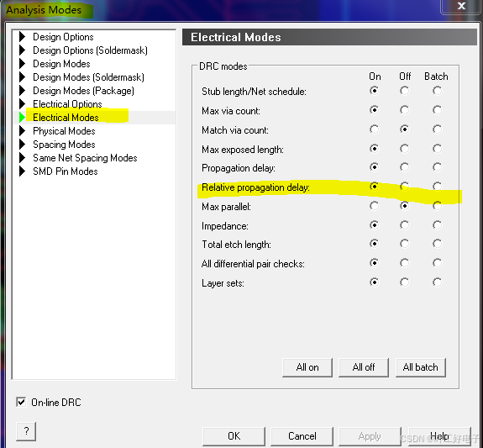Set Layer sets to Batch

pyautogui.click(x=437, y=282)
